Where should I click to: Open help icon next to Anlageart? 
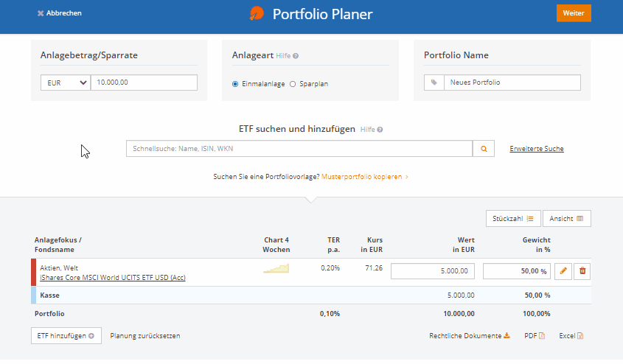296,56
